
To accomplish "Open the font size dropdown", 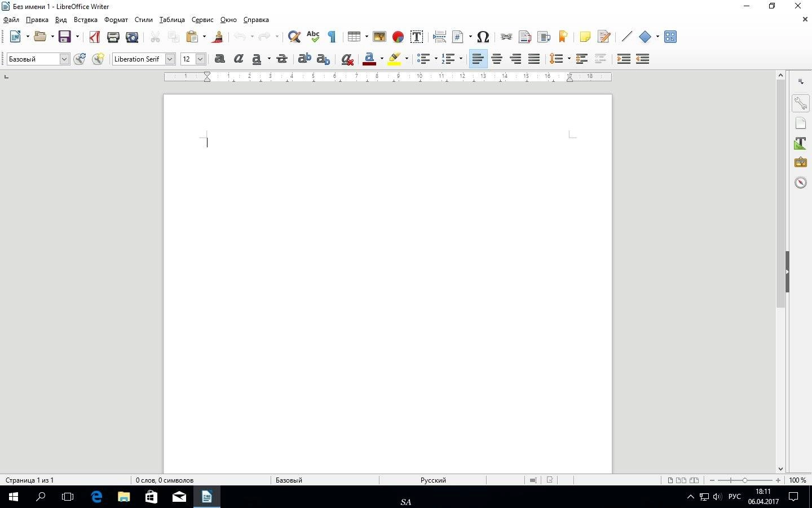I will click(x=200, y=59).
